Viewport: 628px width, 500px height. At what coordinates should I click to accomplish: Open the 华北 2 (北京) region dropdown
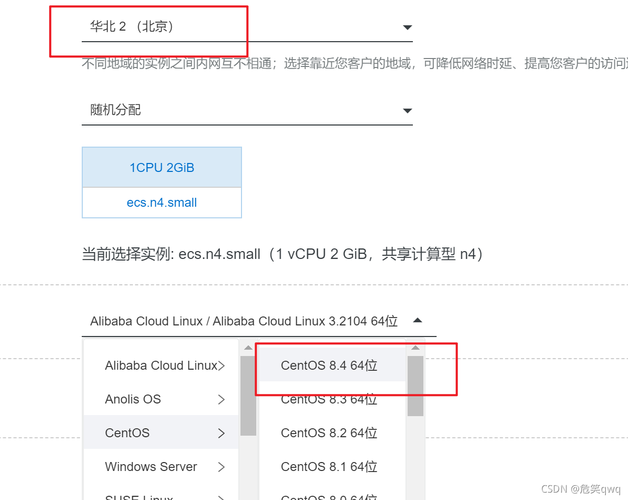pyautogui.click(x=247, y=27)
